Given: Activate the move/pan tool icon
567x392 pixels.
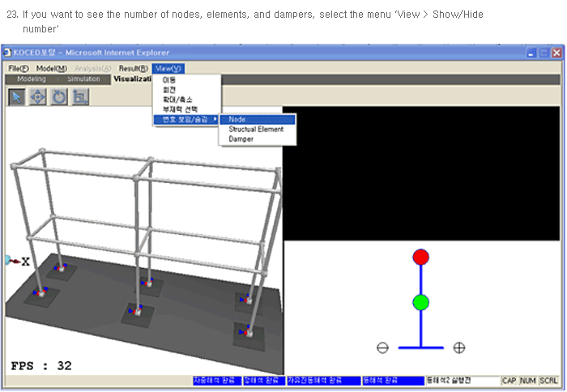Looking at the screenshot, I should [x=38, y=97].
